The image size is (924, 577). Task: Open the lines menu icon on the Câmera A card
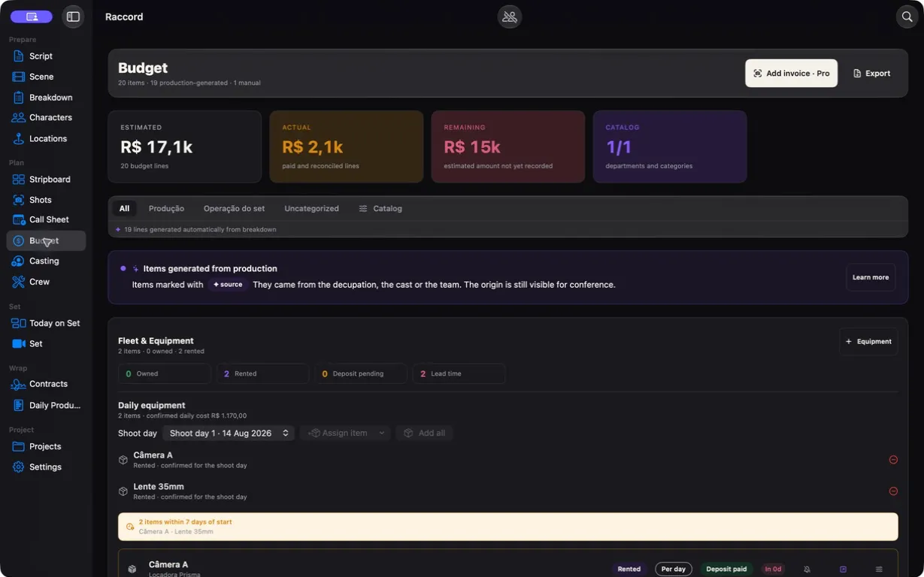[879, 569]
